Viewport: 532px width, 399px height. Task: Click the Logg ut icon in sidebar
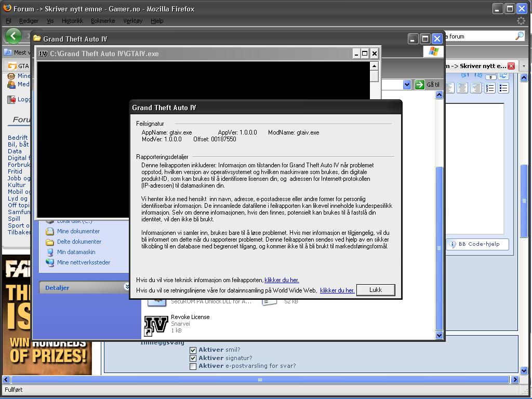(x=11, y=99)
